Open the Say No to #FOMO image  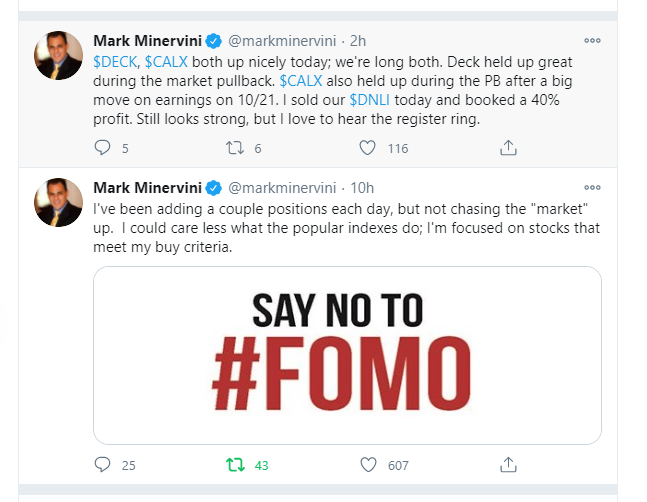coord(347,354)
